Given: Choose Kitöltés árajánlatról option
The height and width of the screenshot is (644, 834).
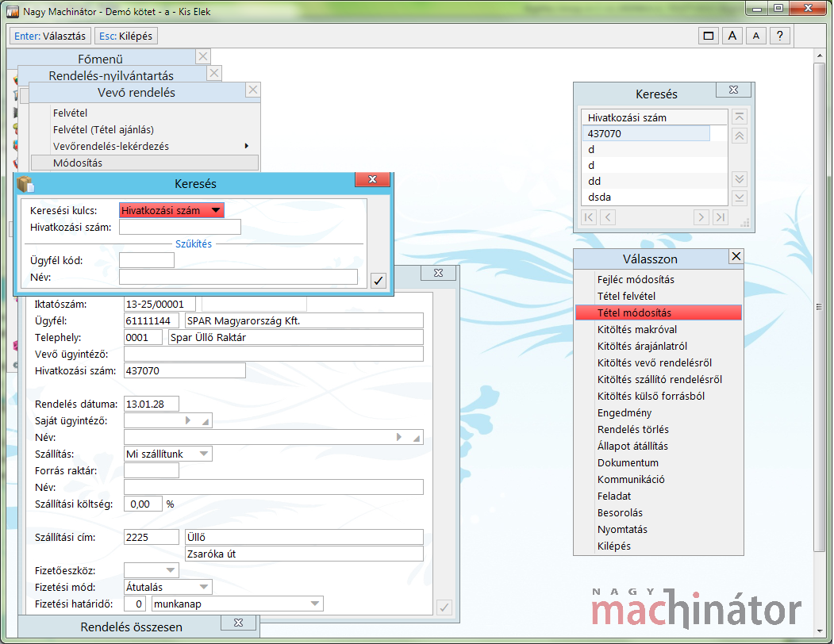Looking at the screenshot, I should click(659, 346).
